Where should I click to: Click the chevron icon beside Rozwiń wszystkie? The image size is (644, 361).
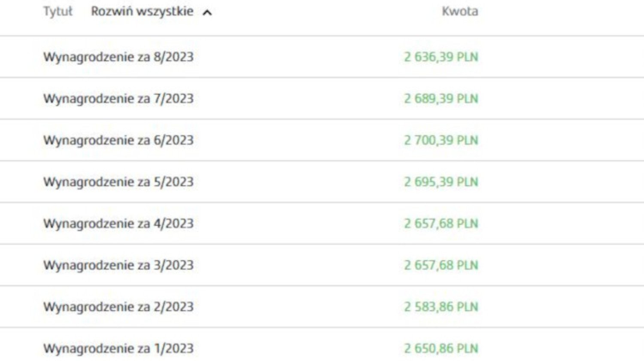pyautogui.click(x=207, y=12)
